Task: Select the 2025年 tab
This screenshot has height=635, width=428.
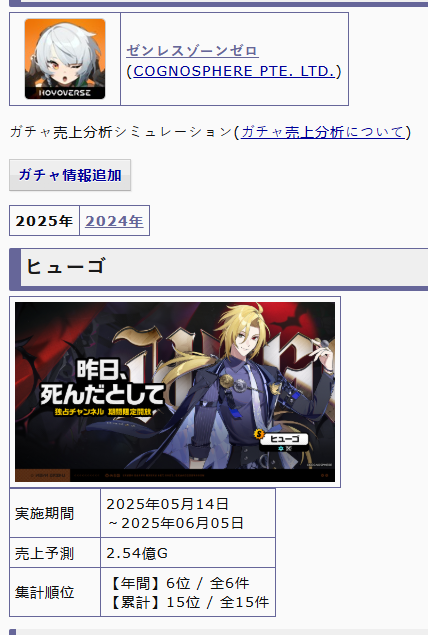Action: tap(44, 221)
